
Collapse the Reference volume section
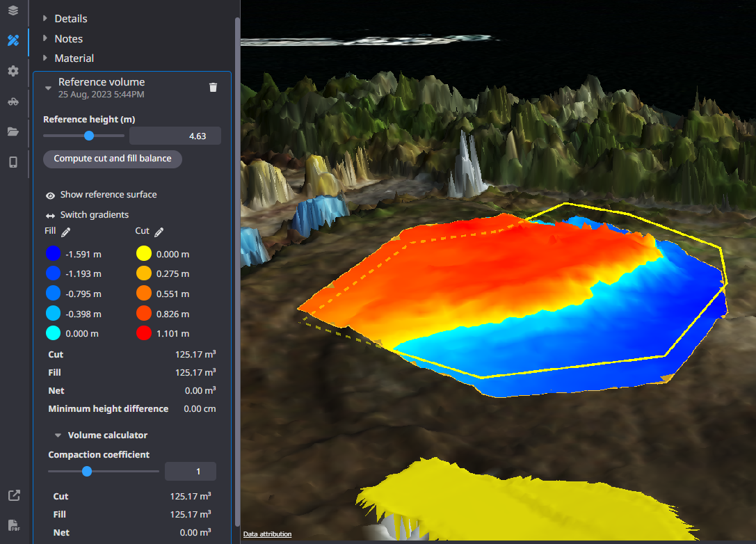pyautogui.click(x=48, y=88)
